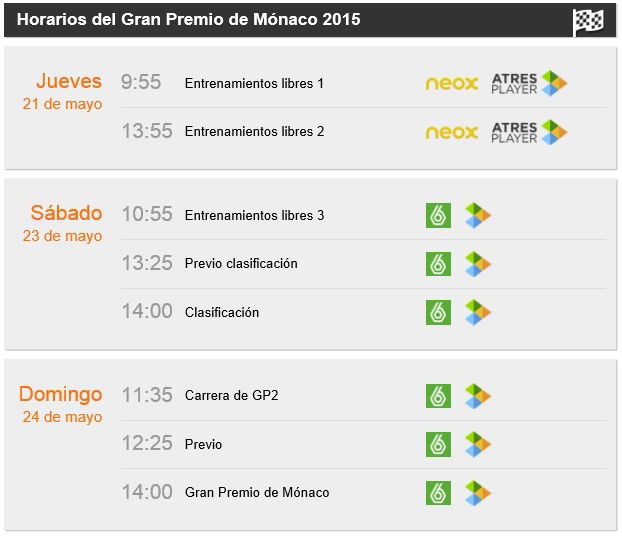Click Atresplayer icon for Previo on Sunday
The height and width of the screenshot is (536, 622).
click(x=478, y=444)
